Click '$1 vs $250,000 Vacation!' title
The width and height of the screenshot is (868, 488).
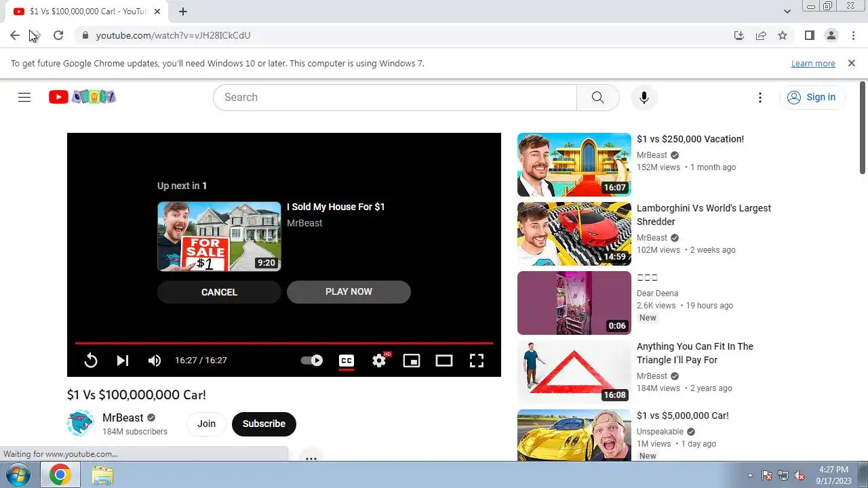click(690, 139)
